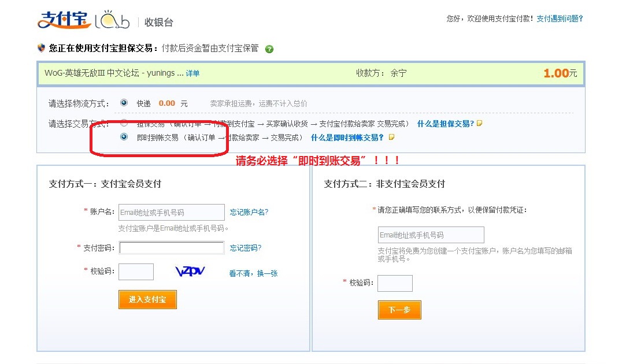Click the 1.00元 amount text
This screenshot has width=626, height=364.
pyautogui.click(x=560, y=73)
